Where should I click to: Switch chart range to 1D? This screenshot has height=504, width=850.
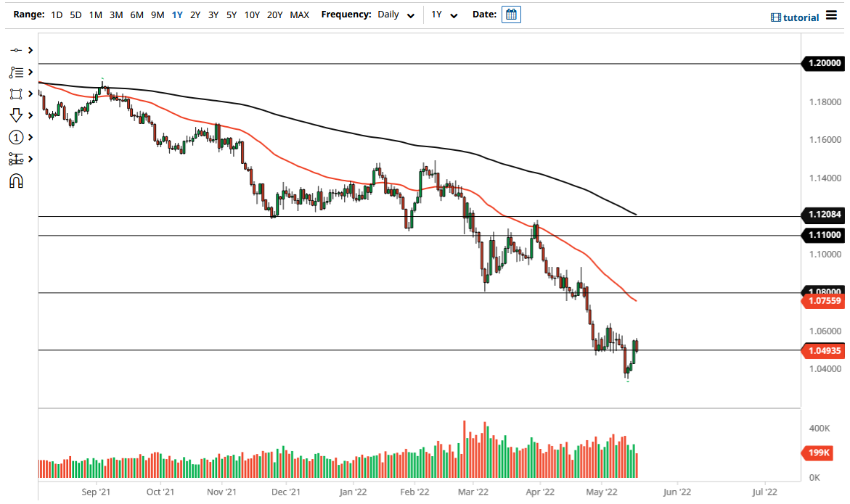click(56, 14)
